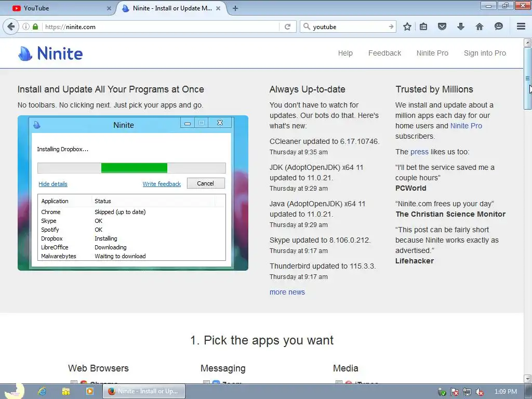Screen dimensions: 532x399
Task: Click the scrollbar up arrow
Action: (x=527, y=43)
